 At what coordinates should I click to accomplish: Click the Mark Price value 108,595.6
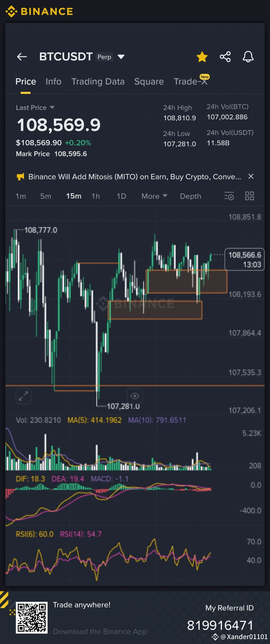point(70,154)
